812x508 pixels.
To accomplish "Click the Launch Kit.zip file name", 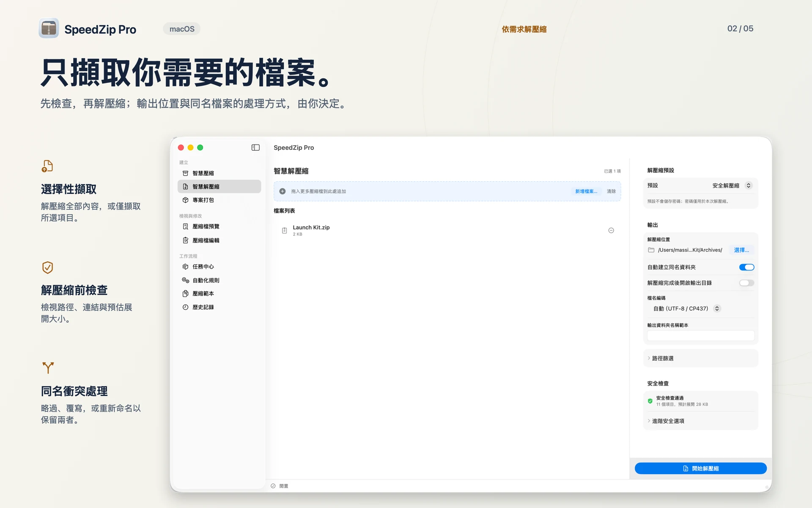I will [311, 227].
